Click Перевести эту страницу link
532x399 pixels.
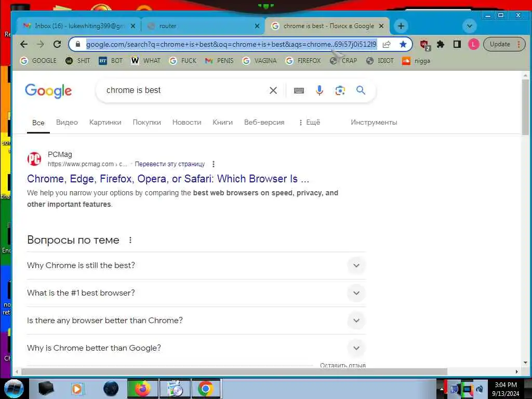pyautogui.click(x=170, y=164)
